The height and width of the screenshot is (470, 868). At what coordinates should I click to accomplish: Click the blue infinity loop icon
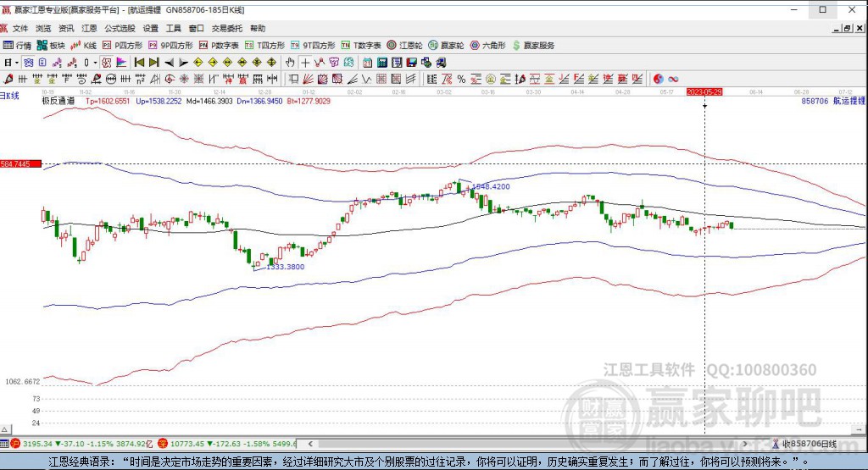click(673, 79)
